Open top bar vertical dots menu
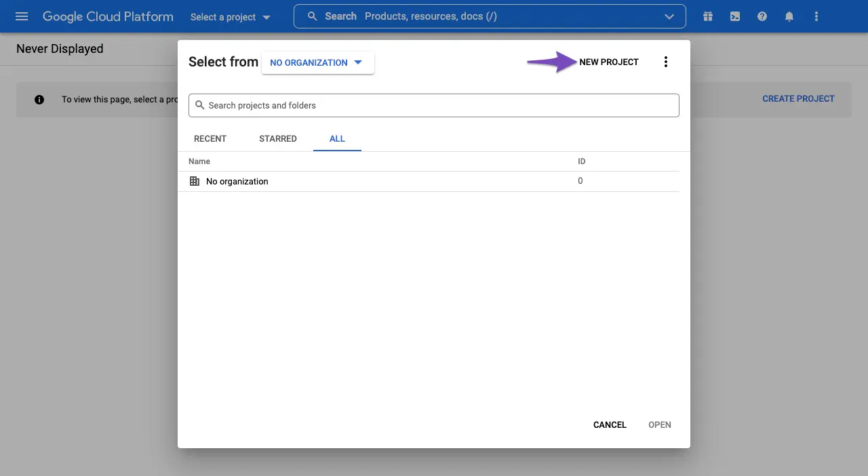This screenshot has width=868, height=476. click(x=816, y=16)
